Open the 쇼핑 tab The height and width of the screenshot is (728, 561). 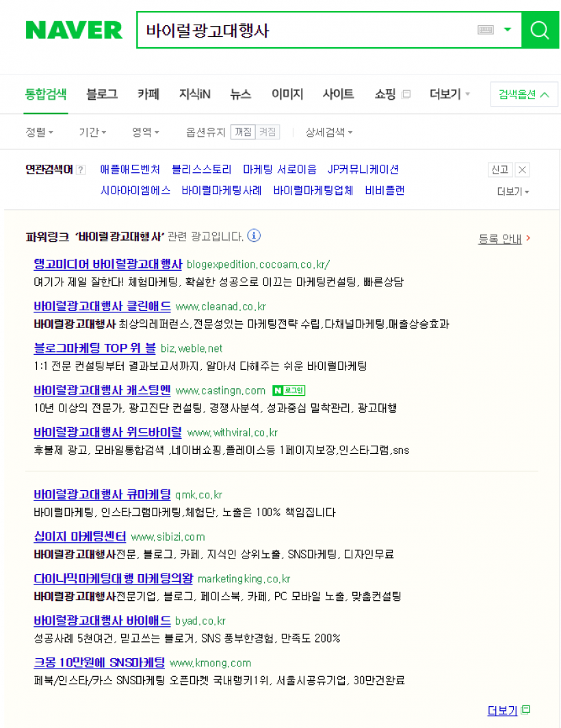pos(385,94)
